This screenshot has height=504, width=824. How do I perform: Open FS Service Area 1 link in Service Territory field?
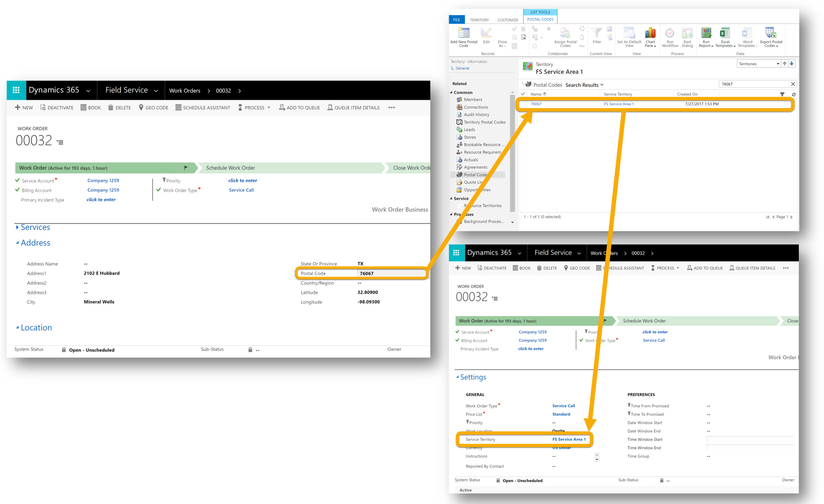[569, 439]
